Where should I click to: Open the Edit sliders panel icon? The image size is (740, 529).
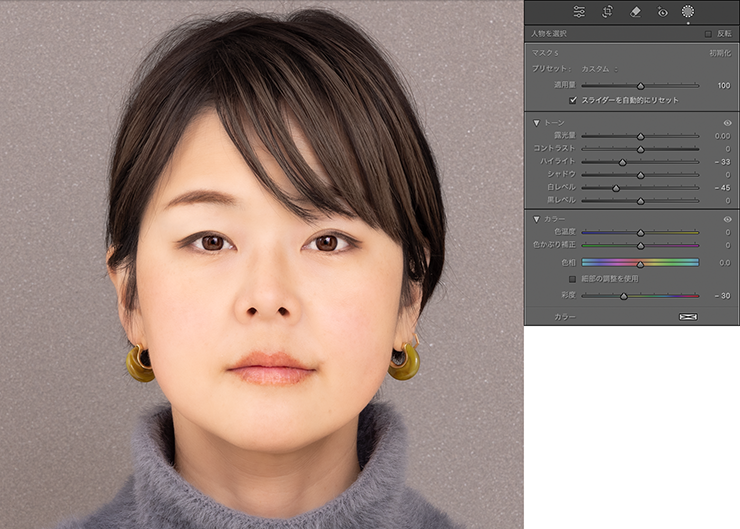pyautogui.click(x=579, y=12)
